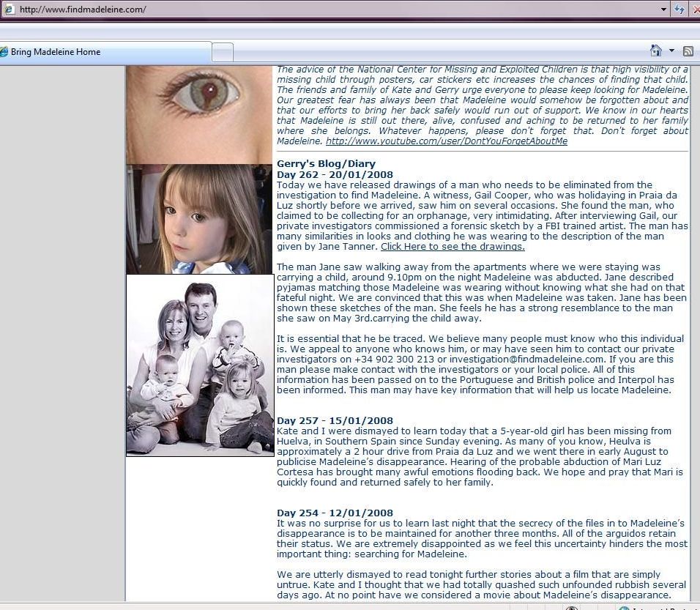Open the Home button dropdown arrow
700x610 pixels.
pyautogui.click(x=671, y=51)
